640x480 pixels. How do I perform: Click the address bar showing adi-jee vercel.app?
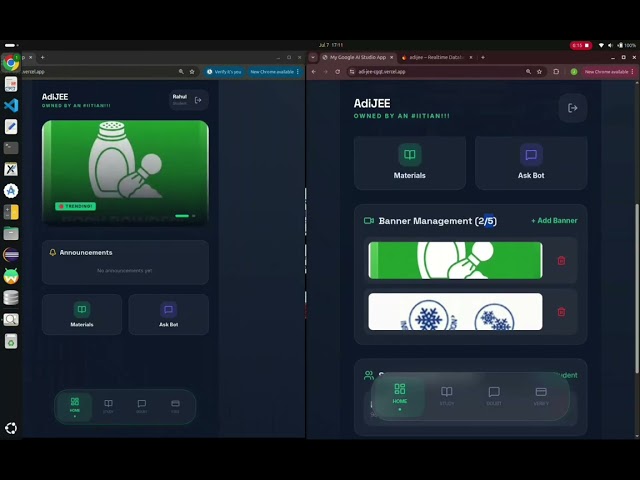(439, 72)
